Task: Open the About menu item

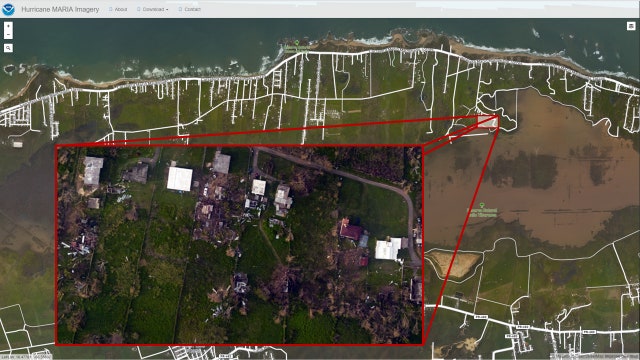Action: pyautogui.click(x=118, y=9)
